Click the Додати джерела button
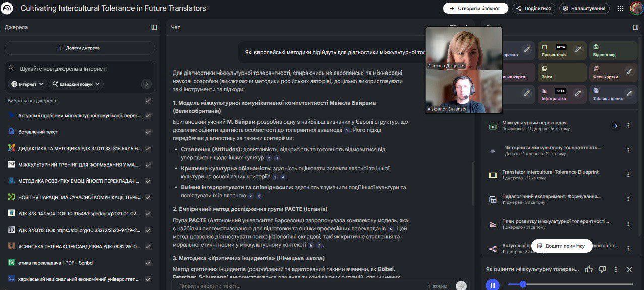 pyautogui.click(x=79, y=48)
